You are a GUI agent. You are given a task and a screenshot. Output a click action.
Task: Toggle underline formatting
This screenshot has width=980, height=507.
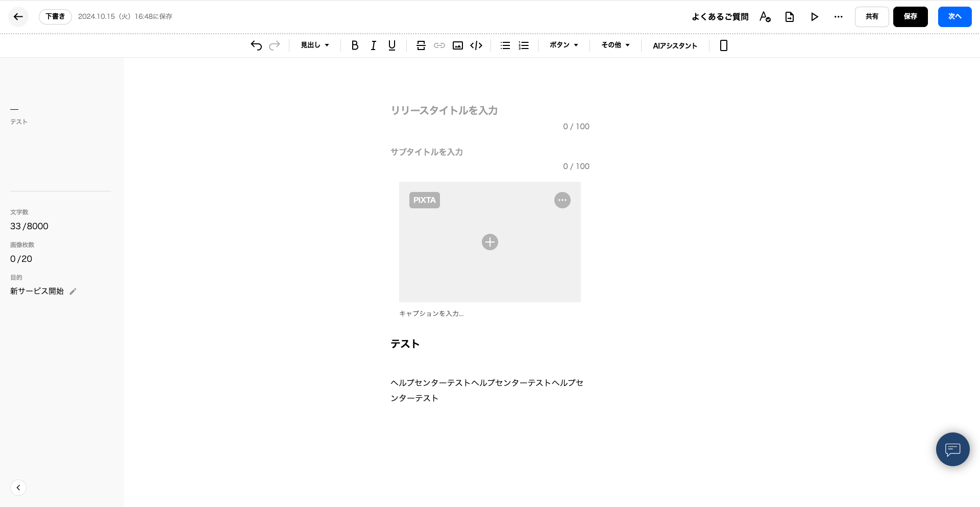(x=391, y=45)
